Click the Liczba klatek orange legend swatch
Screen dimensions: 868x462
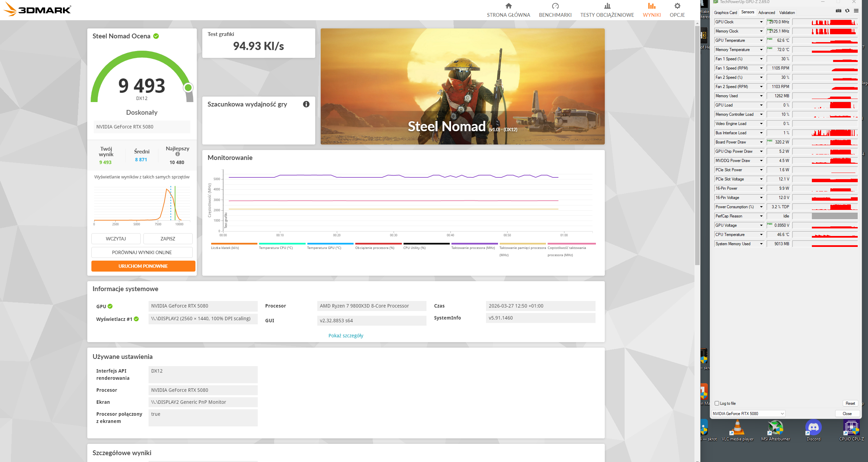[234, 244]
